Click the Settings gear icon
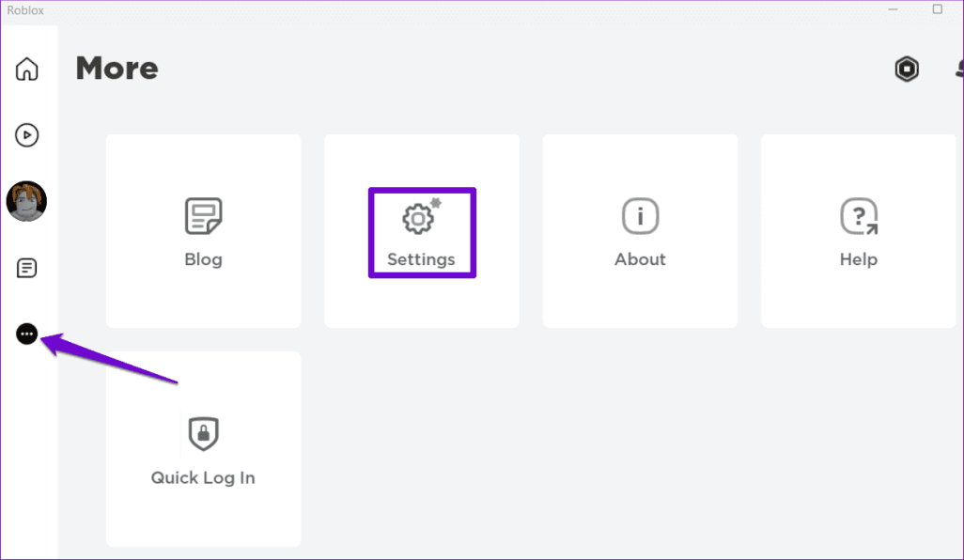Viewport: 964px width, 560px height. pyautogui.click(x=419, y=218)
